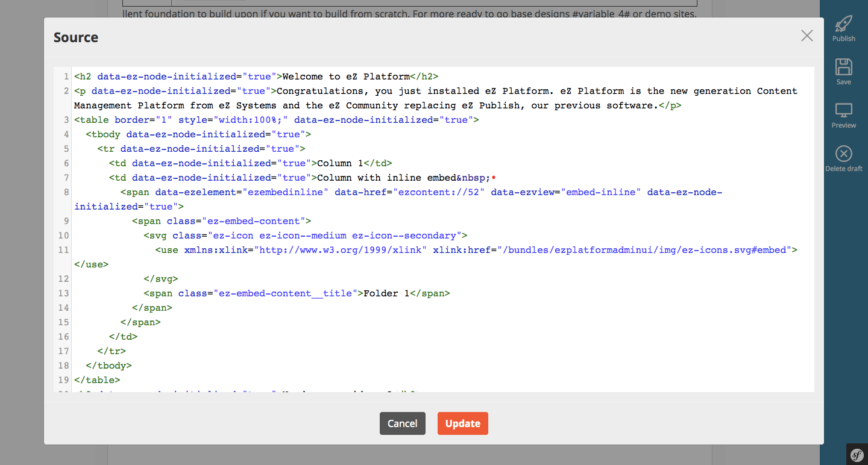Click the table border="1" line
Image resolution: width=868 pixels, height=465 pixels.
click(276, 120)
